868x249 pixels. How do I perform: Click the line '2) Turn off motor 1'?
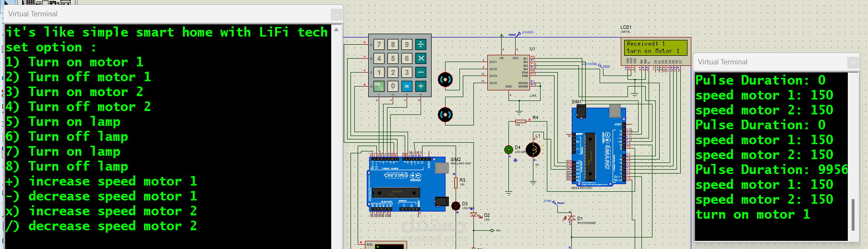(78, 77)
